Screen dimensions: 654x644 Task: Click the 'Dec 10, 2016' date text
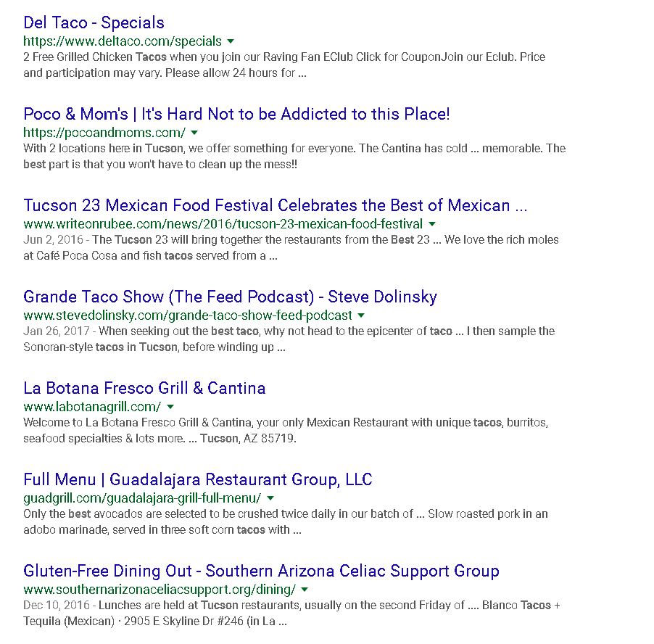point(57,606)
